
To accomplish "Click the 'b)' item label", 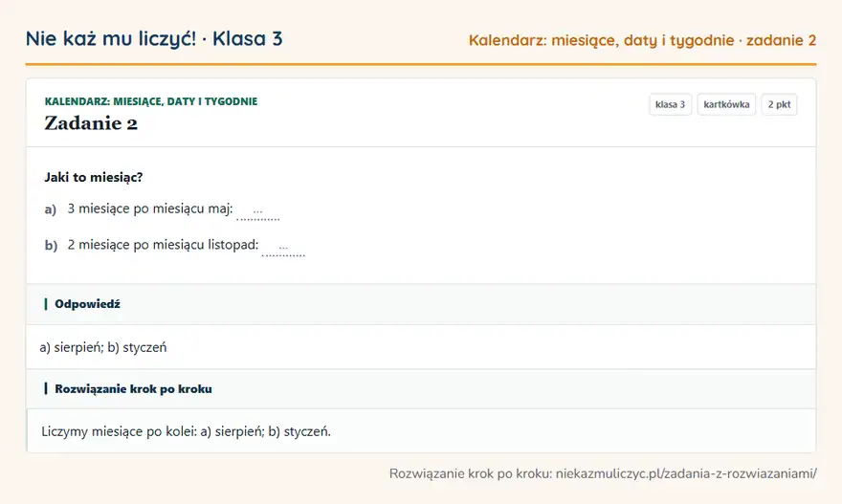I will 51,245.
